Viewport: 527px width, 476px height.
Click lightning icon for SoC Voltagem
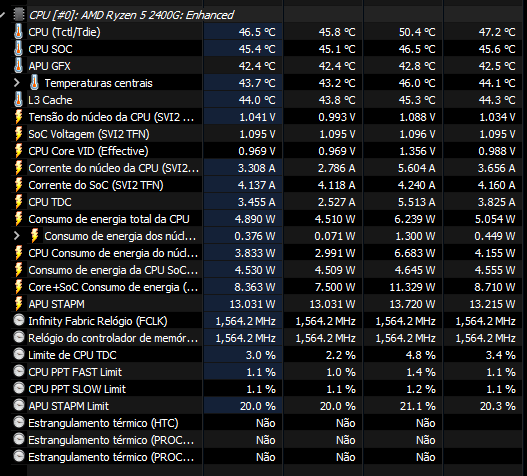coord(18,134)
